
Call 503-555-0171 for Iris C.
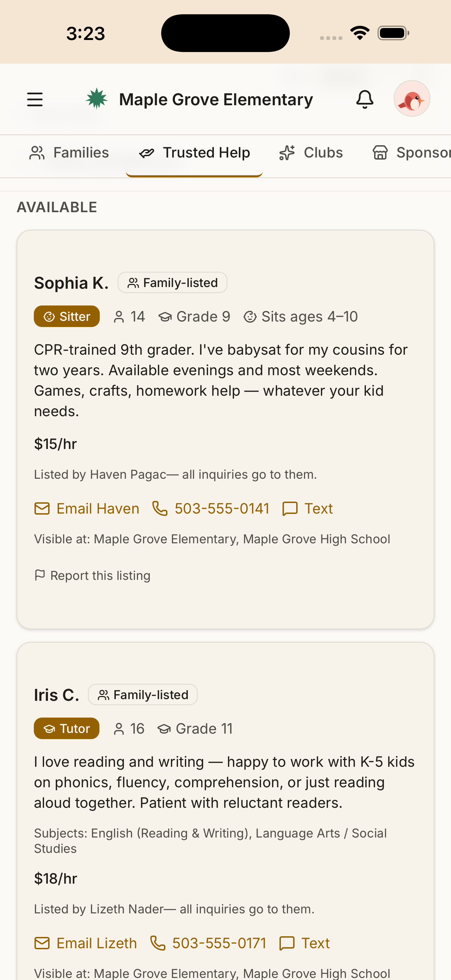click(208, 943)
